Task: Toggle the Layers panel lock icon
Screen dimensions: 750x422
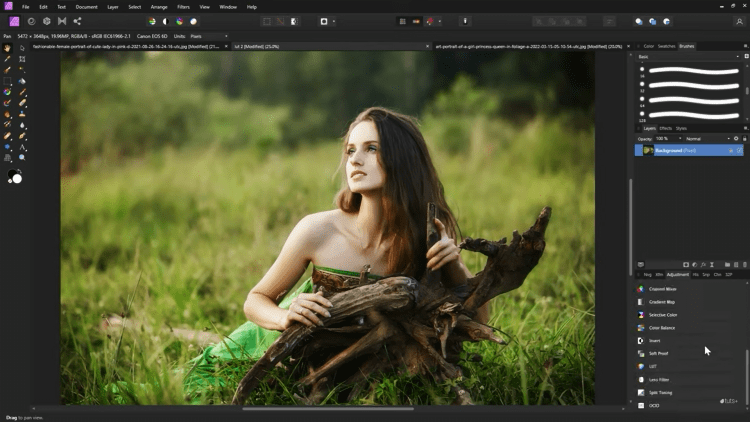Action: (744, 139)
